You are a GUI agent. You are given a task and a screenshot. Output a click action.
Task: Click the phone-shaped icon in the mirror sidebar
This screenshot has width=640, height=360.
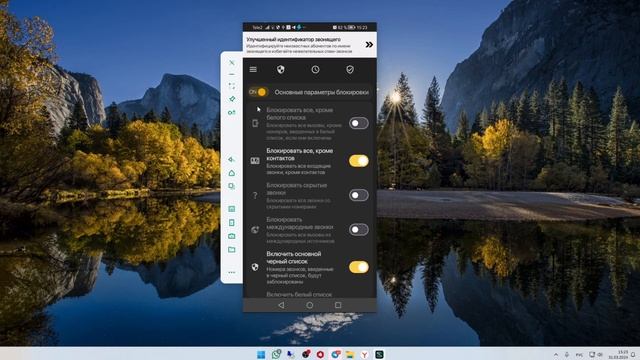click(x=231, y=223)
